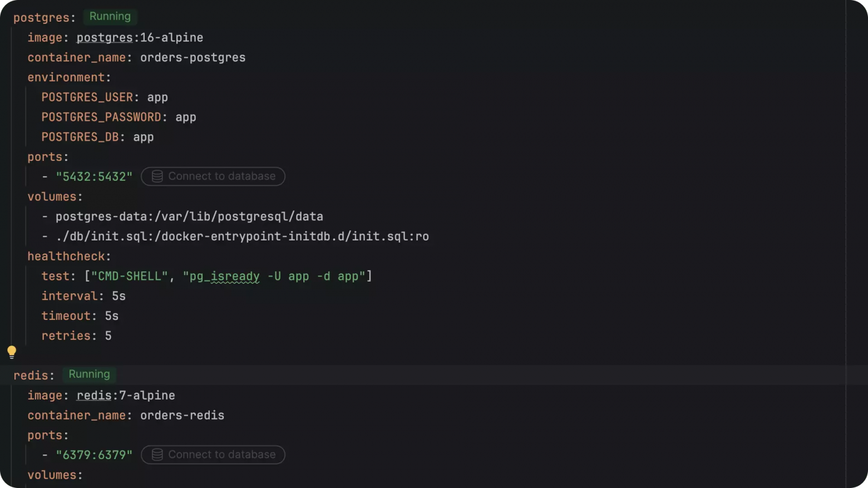Click the init.sql volume mapping line

235,236
